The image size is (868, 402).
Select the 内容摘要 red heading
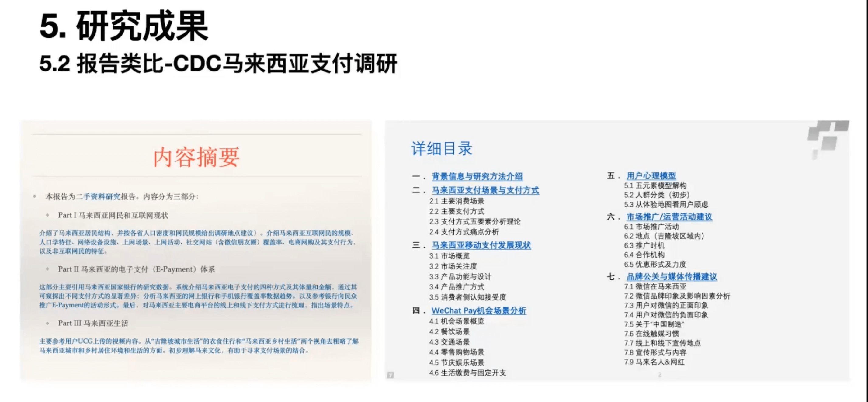tap(196, 157)
